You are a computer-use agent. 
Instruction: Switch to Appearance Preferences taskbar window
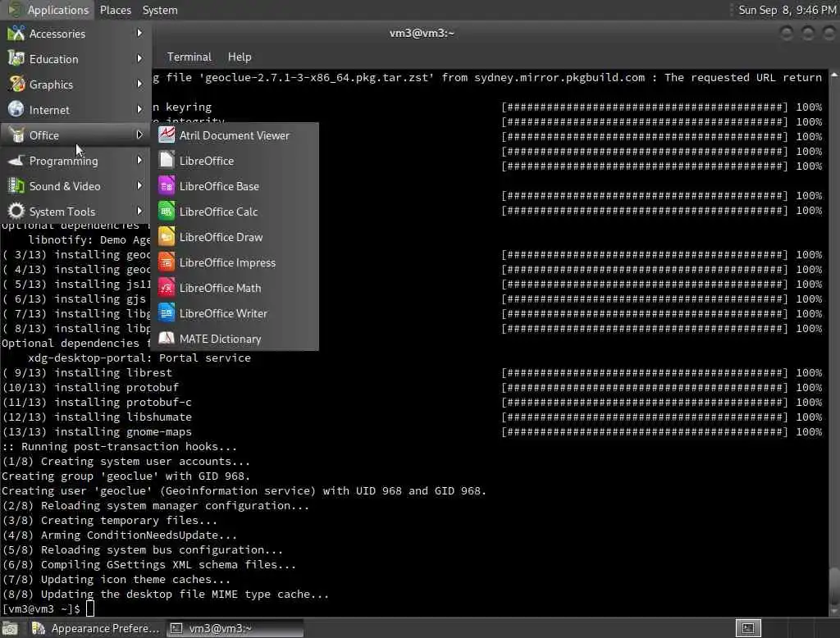pos(95,628)
